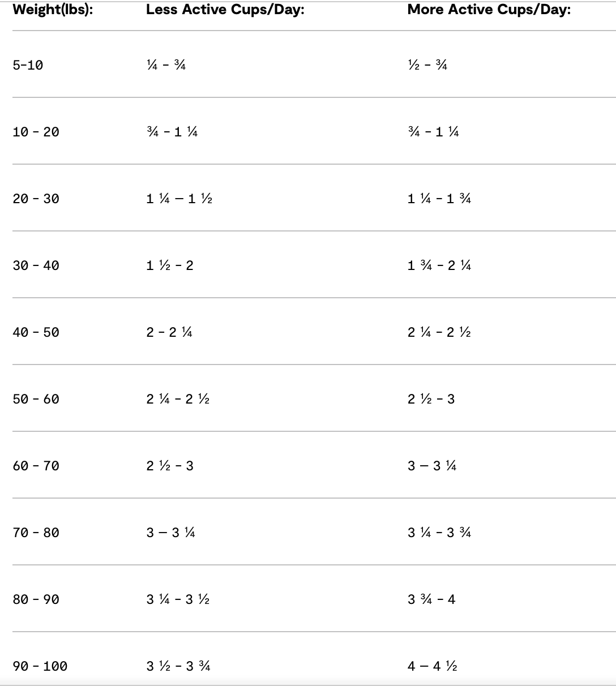This screenshot has height=686, width=616.
Task: Select the 80 - 90 weight cell
Action: 36,599
